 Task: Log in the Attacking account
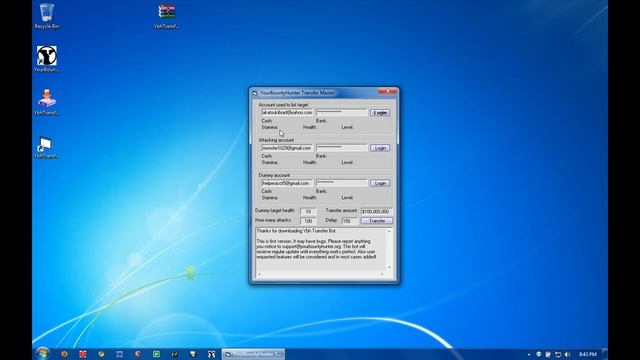[x=380, y=148]
